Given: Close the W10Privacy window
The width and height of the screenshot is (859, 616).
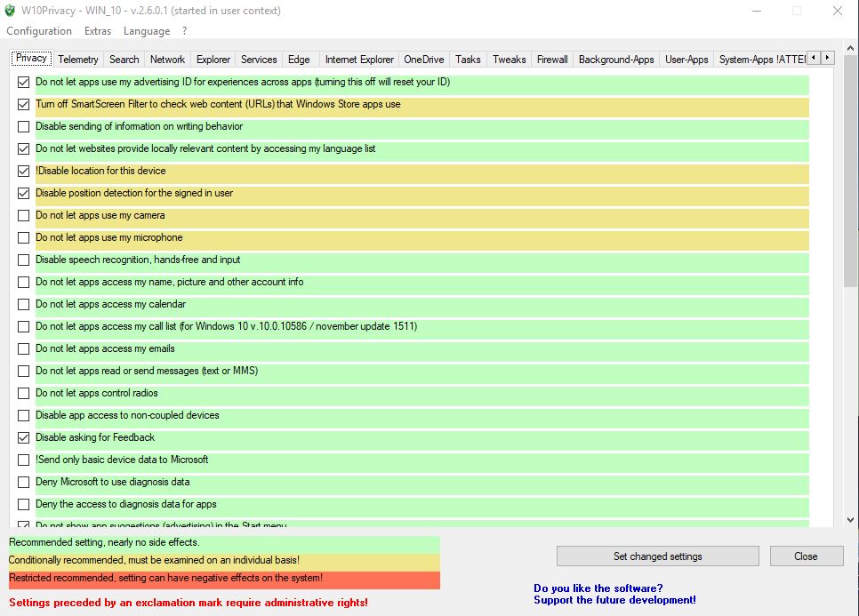Looking at the screenshot, I should [x=838, y=11].
